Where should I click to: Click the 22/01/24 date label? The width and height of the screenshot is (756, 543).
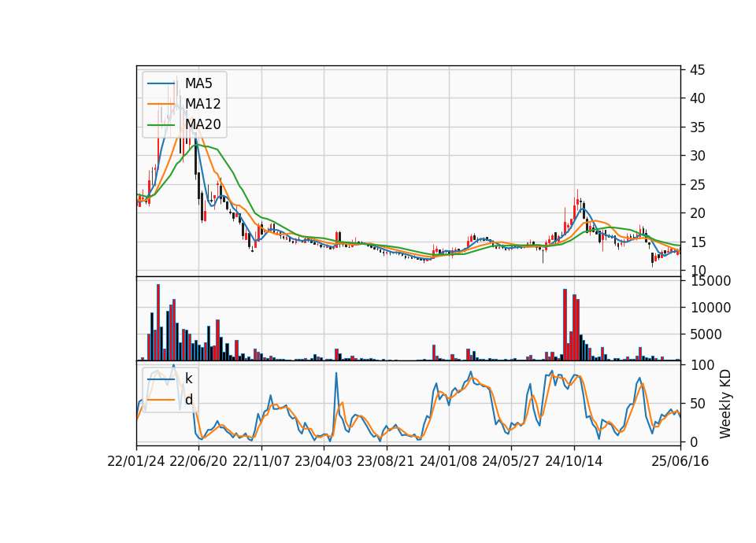(x=136, y=461)
